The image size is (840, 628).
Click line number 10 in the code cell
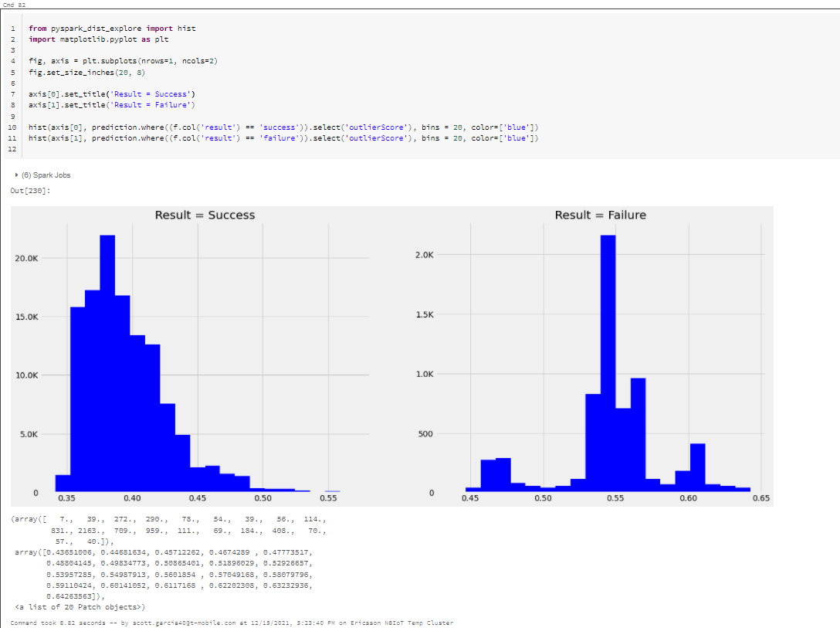coord(11,127)
